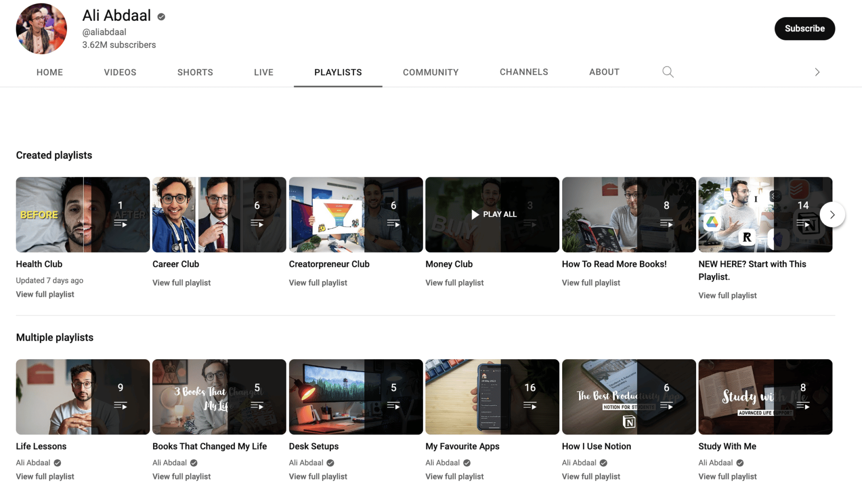
Task: Click the Life Lessons playlist title
Action: point(41,446)
